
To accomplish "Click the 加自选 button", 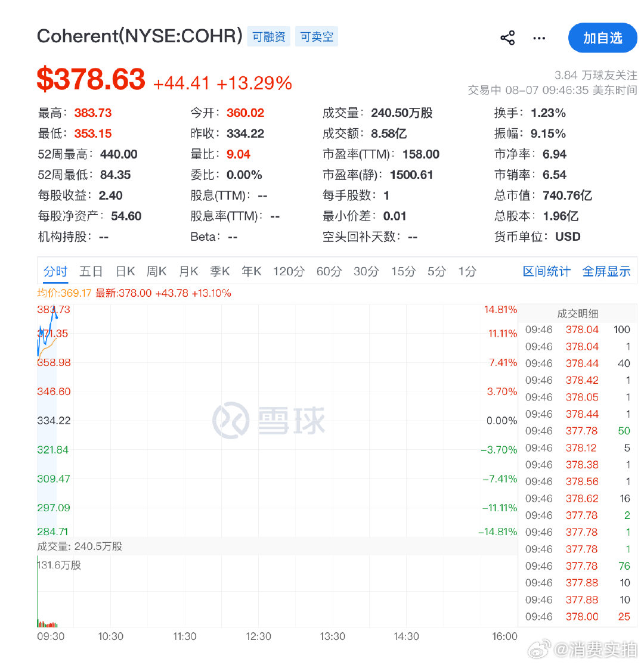I will pos(602,38).
